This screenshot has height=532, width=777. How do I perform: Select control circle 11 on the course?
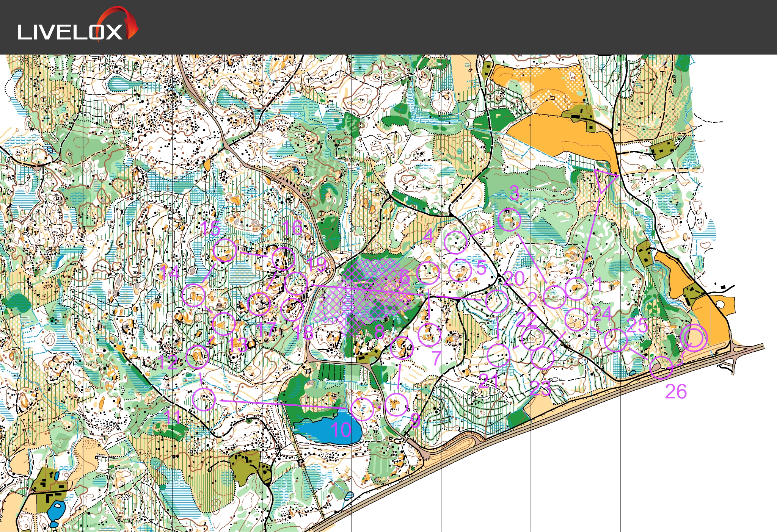(204, 399)
